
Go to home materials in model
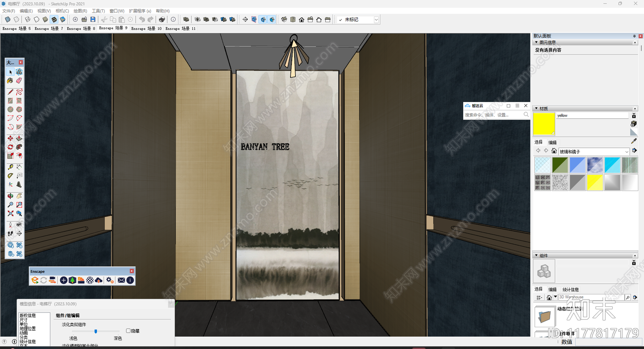click(x=554, y=151)
